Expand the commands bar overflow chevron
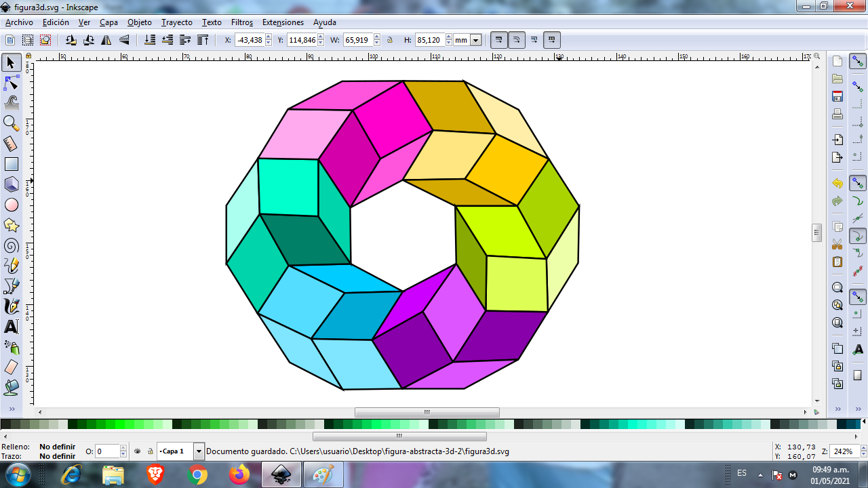Screen dimensions: 868x488 click(x=837, y=409)
